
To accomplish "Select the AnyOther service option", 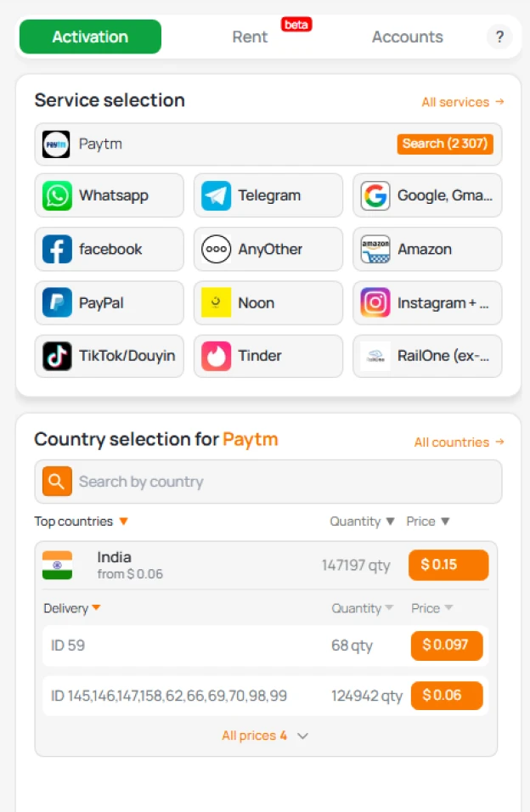I will pos(216,249).
